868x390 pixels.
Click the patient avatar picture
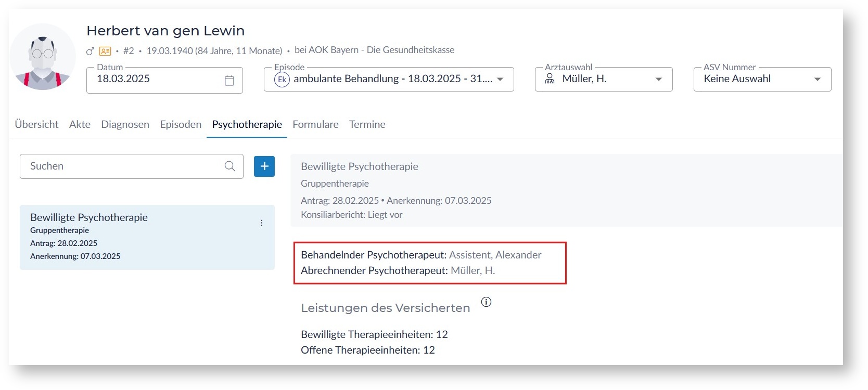43,57
